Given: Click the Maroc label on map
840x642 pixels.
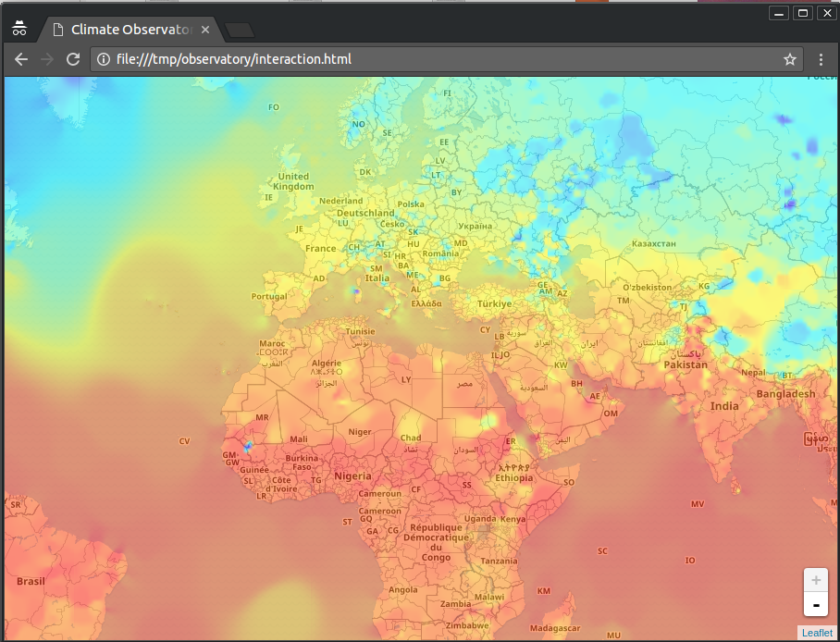Looking at the screenshot, I should click(x=272, y=343).
